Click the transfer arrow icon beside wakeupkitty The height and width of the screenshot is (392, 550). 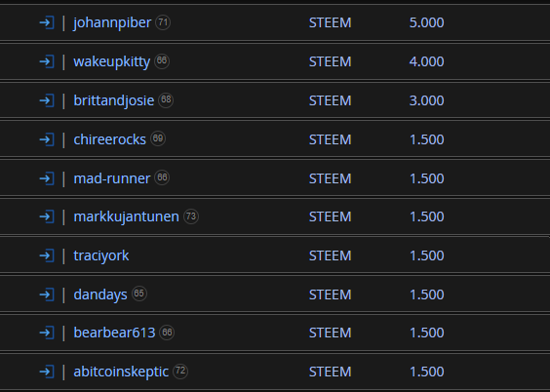47,61
